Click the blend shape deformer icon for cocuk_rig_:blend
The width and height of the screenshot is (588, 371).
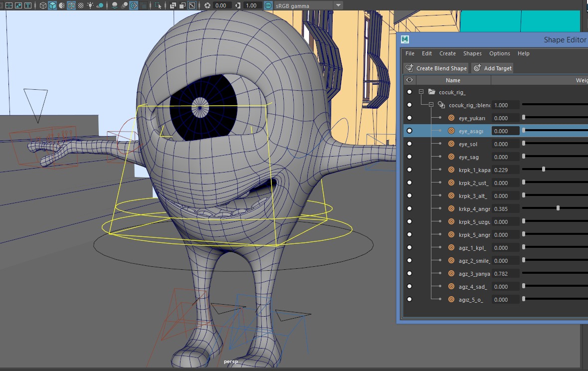coord(441,105)
